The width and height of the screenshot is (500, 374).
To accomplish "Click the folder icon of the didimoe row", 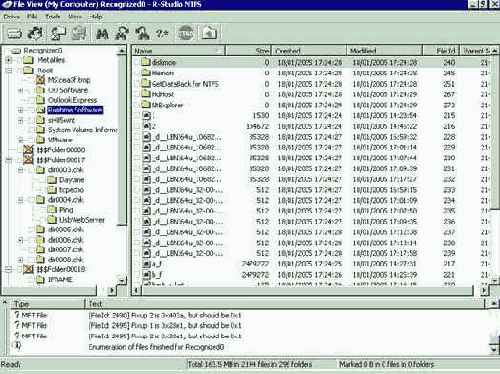I will [145, 62].
